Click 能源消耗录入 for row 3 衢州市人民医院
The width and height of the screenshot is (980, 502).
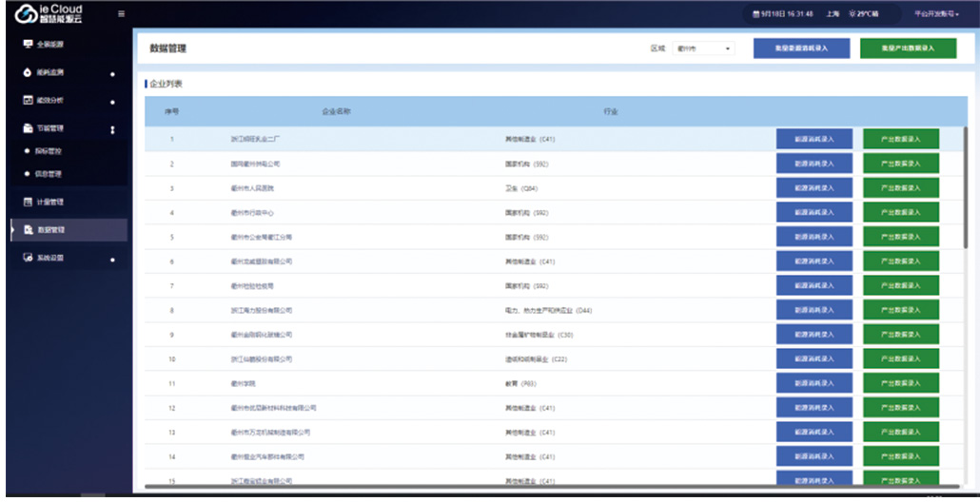pyautogui.click(x=813, y=188)
